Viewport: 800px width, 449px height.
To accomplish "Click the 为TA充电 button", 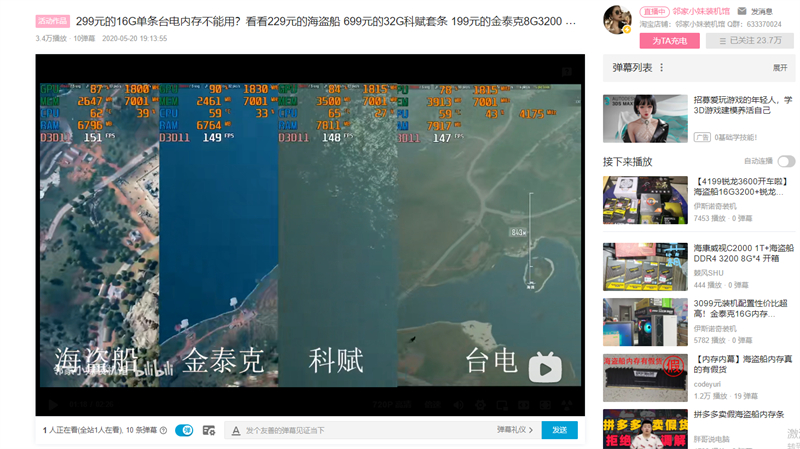I will pyautogui.click(x=669, y=41).
